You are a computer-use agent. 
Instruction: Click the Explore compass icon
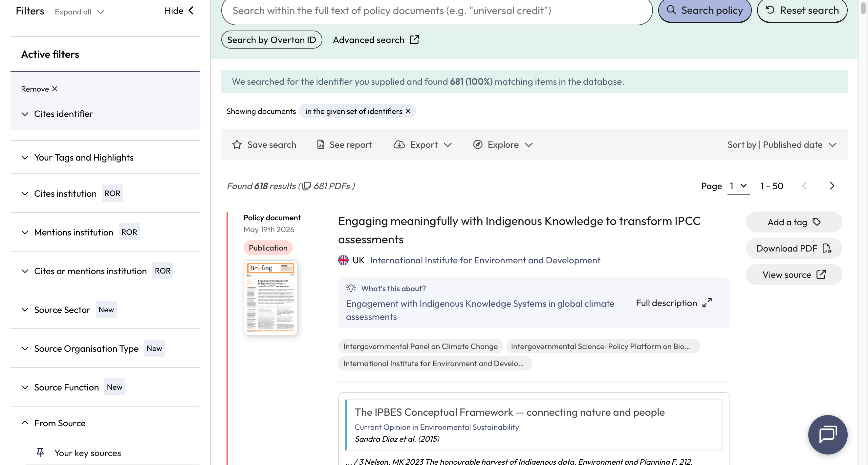[x=477, y=144]
